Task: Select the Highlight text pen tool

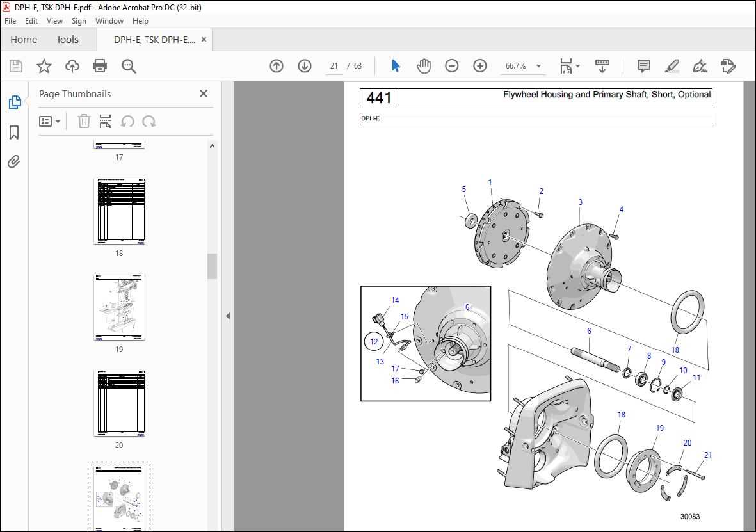Action: pyautogui.click(x=672, y=66)
